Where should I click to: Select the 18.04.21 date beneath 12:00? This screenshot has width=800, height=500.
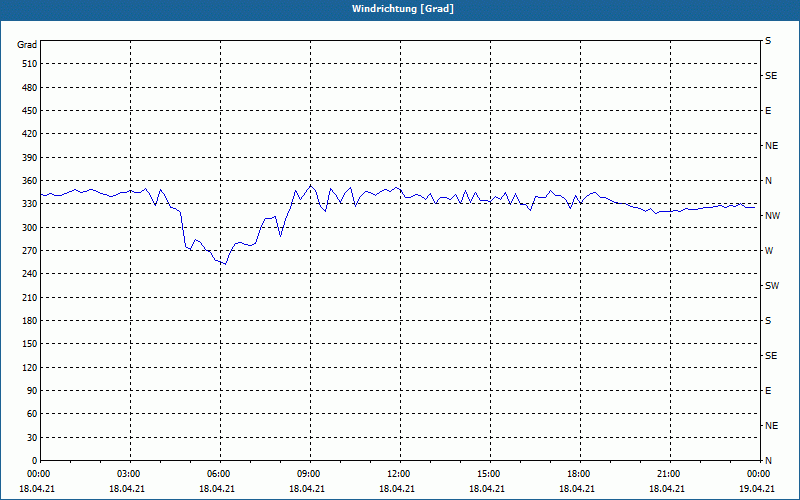(396, 488)
